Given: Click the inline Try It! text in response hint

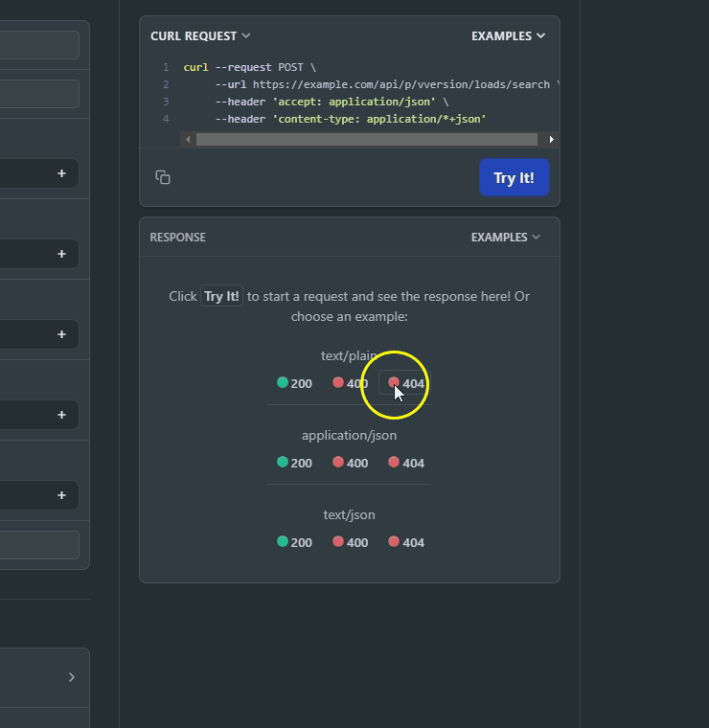Looking at the screenshot, I should 221,296.
